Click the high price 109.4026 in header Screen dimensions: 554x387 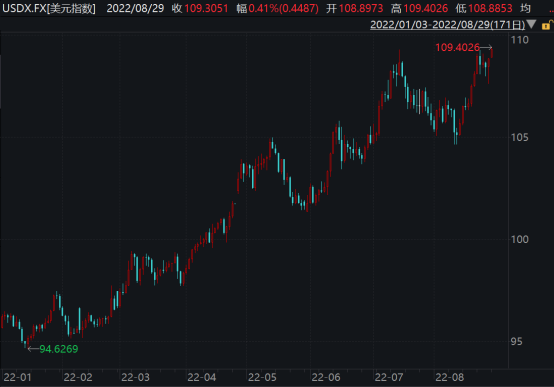click(x=426, y=8)
